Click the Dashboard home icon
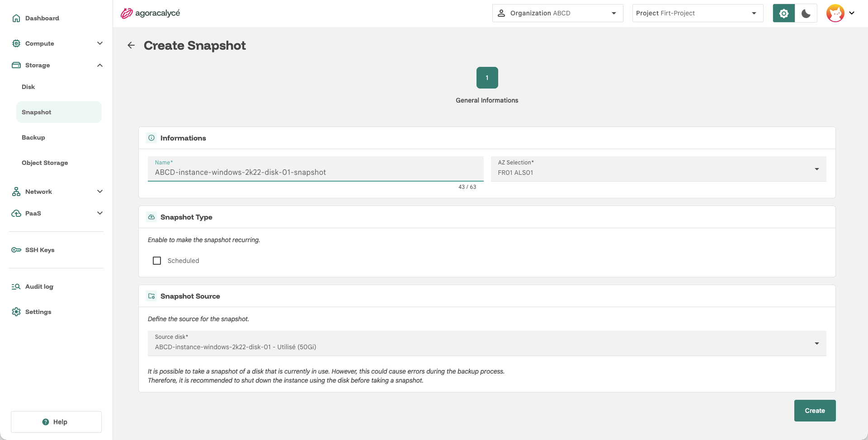 click(16, 18)
